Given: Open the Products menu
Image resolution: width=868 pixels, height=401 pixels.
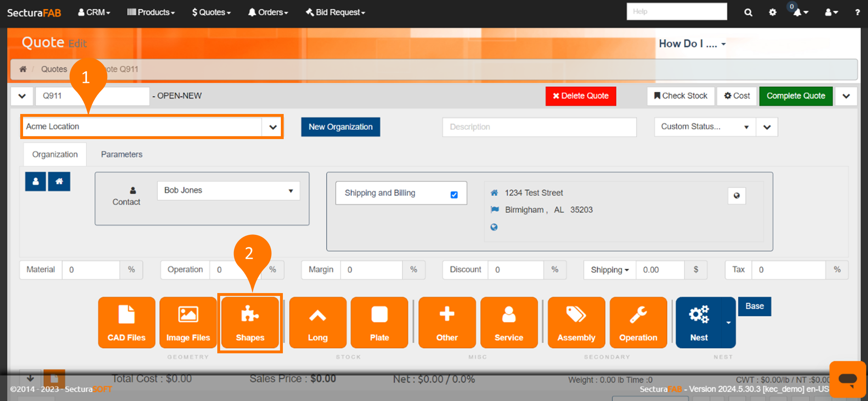Looking at the screenshot, I should click(151, 13).
